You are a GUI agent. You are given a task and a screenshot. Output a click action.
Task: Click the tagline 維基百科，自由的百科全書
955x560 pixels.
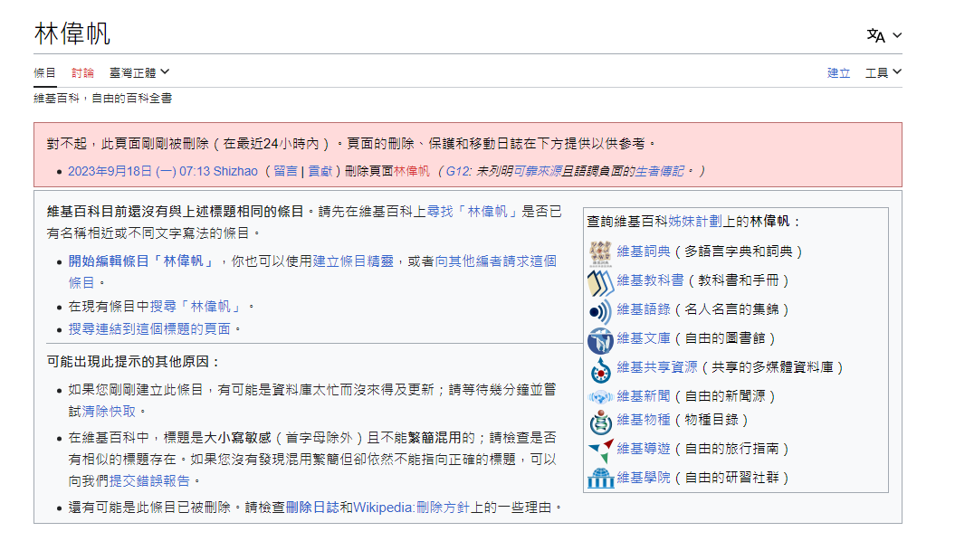tap(103, 98)
